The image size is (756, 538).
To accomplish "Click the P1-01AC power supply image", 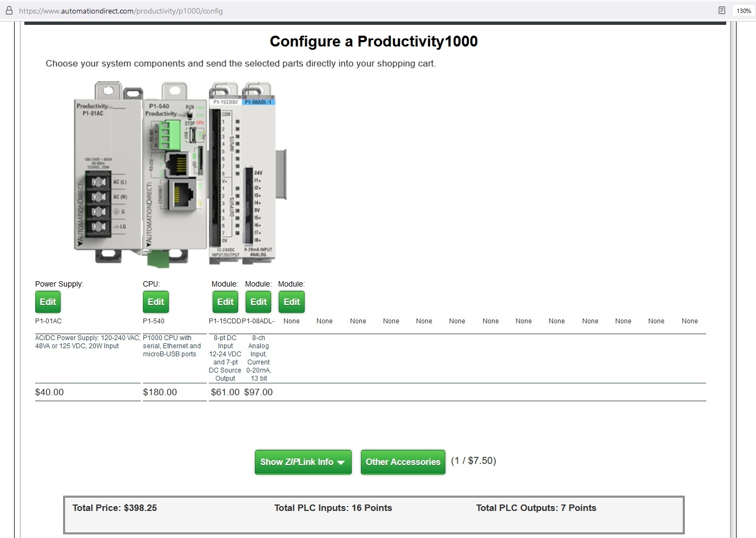I will (x=107, y=172).
